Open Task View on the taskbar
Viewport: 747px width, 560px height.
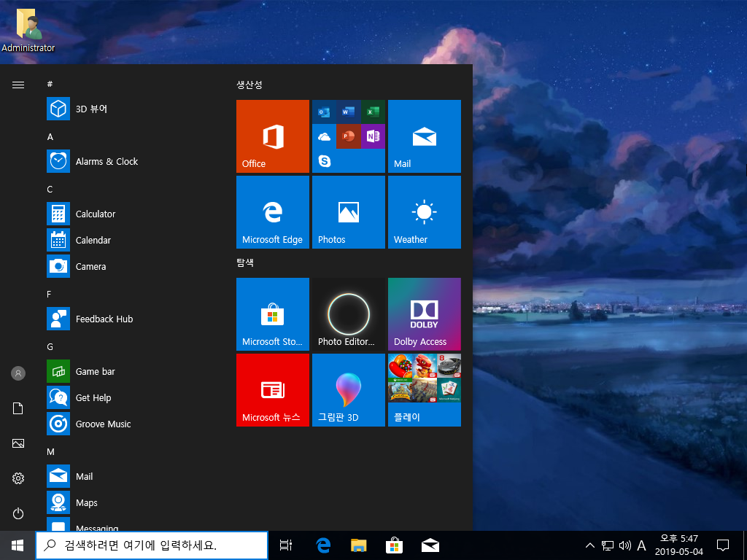point(285,545)
